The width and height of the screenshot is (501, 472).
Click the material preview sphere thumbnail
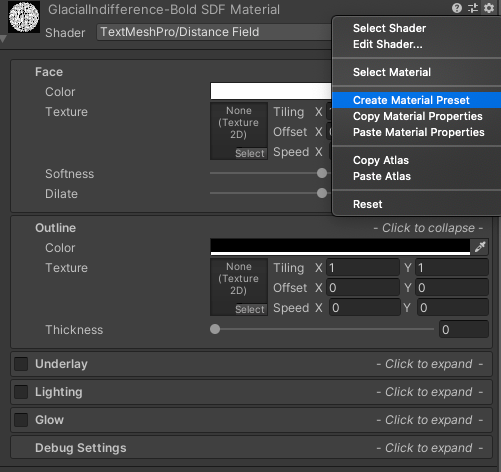(x=24, y=17)
